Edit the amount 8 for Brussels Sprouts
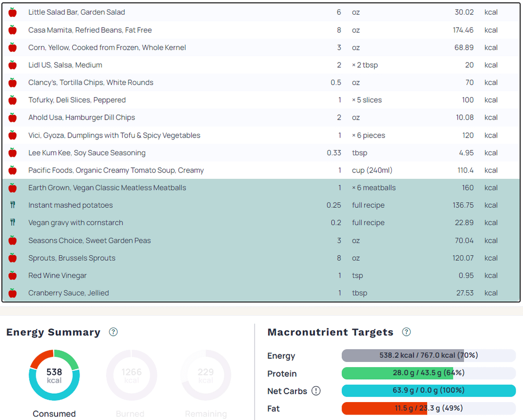523x420 pixels. 339,258
